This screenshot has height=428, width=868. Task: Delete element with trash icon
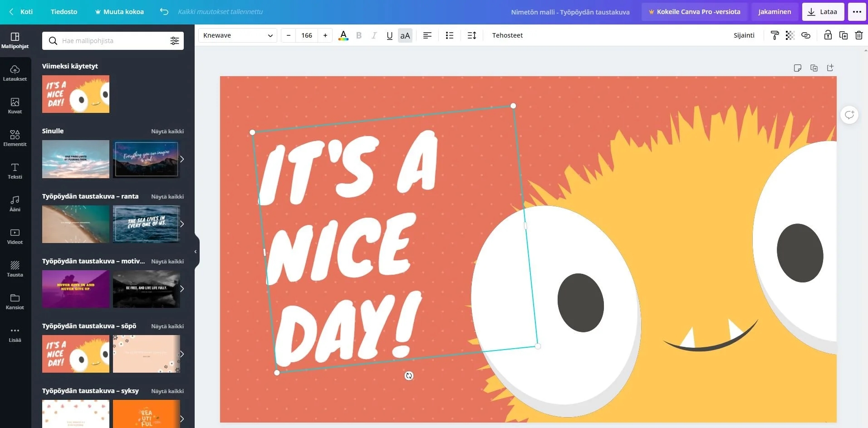(859, 35)
